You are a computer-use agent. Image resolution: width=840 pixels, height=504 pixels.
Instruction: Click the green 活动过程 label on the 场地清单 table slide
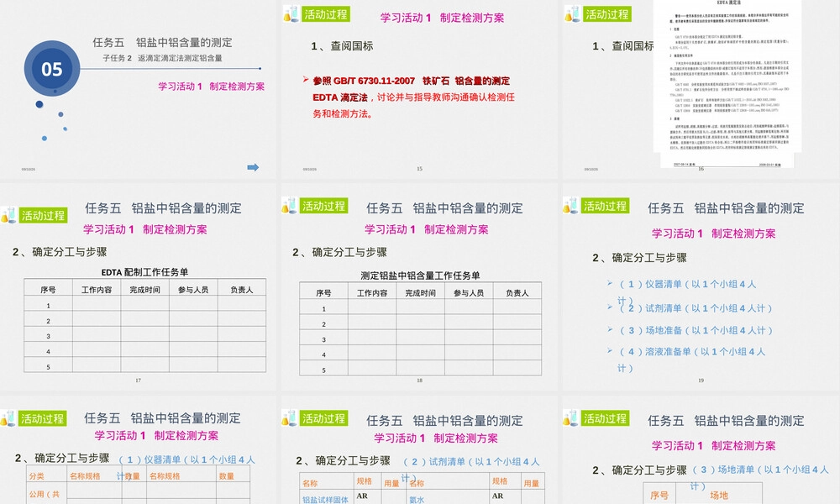(x=606, y=418)
